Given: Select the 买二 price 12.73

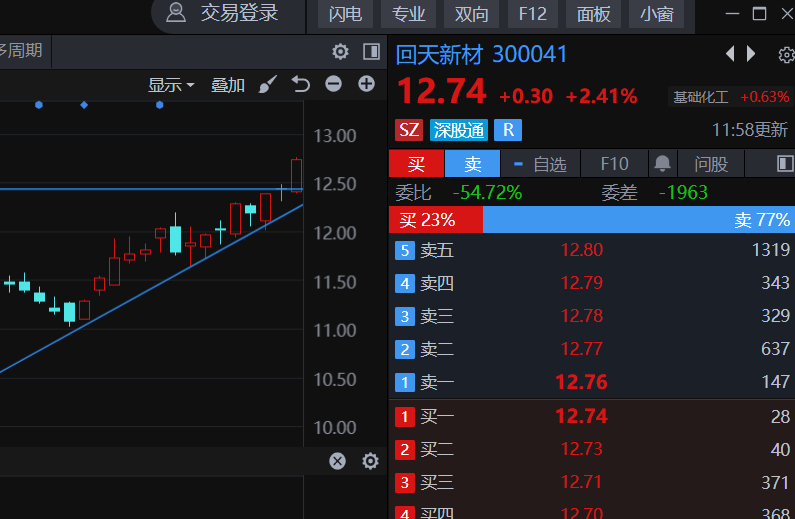Looking at the screenshot, I should [582, 449].
